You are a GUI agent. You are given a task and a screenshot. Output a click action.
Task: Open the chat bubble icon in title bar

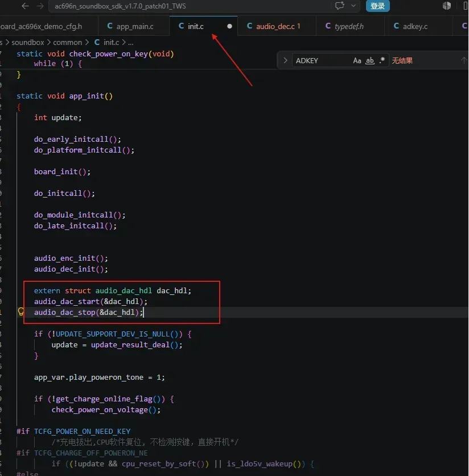coord(340,6)
